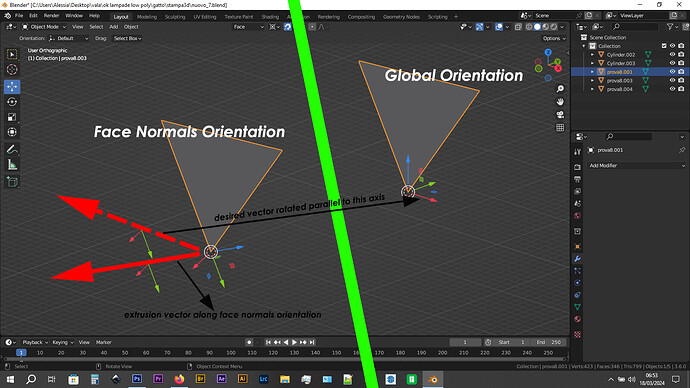Open the Object Mode dropdown
Viewport: 690px width, 388px height.
click(x=44, y=27)
